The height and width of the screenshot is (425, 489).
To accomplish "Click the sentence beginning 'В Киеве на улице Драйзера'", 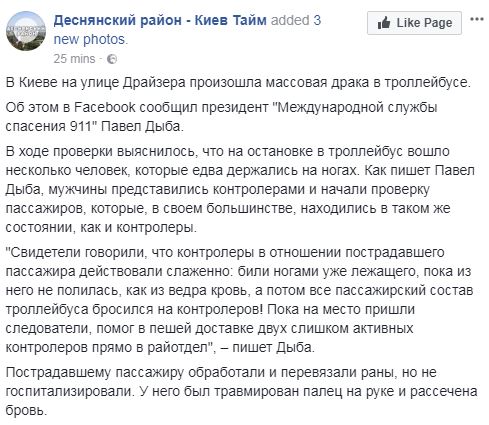I will pyautogui.click(x=238, y=82).
